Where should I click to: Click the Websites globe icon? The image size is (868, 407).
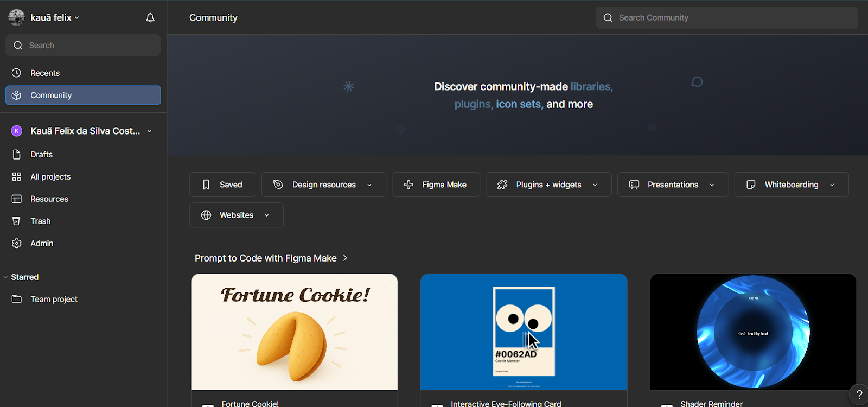[x=206, y=215]
